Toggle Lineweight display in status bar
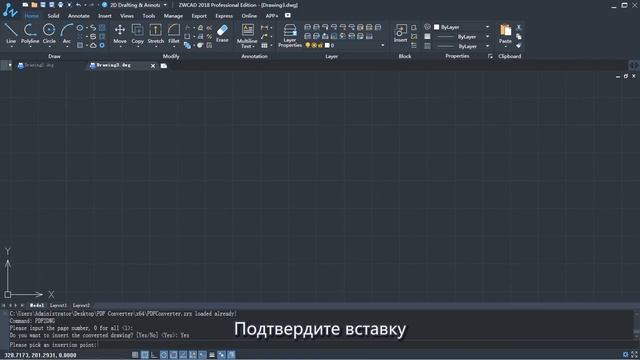The height and width of the screenshot is (360, 640). tap(212, 355)
